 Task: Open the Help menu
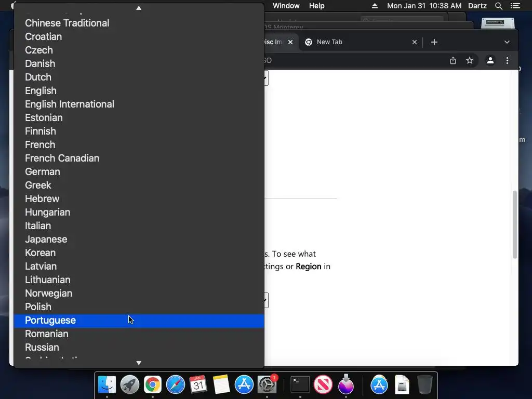[316, 6]
